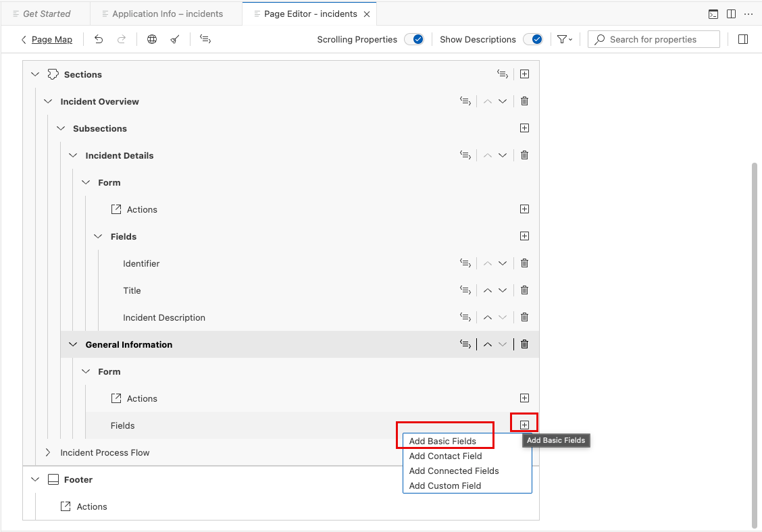The image size is (762, 532).
Task: Collapse the Sections node
Action: [x=35, y=74]
